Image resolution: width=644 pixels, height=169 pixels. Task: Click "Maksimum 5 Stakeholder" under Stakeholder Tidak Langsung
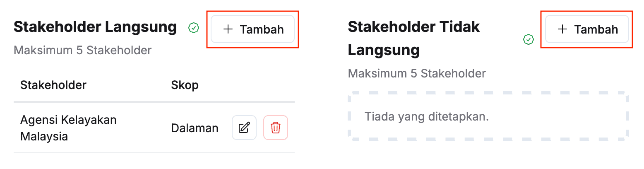tap(417, 74)
